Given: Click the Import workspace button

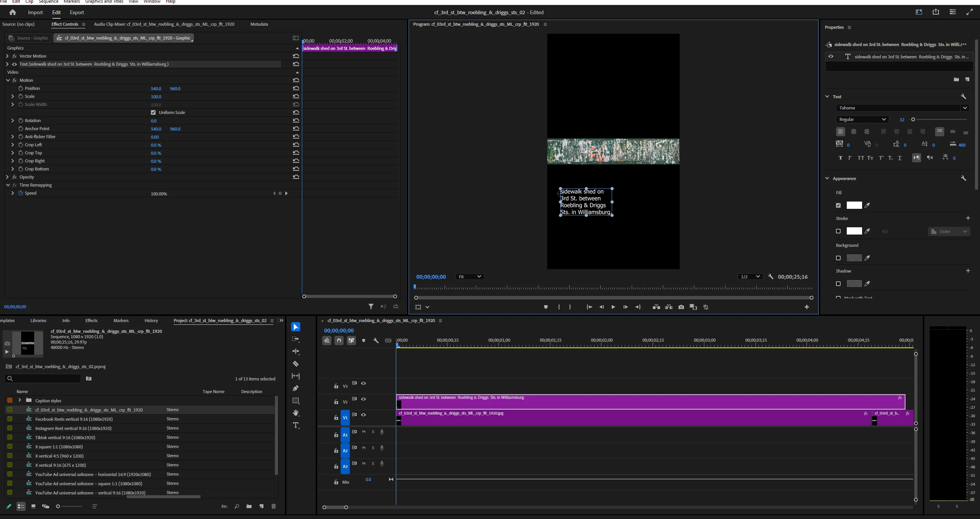Looking at the screenshot, I should 35,12.
